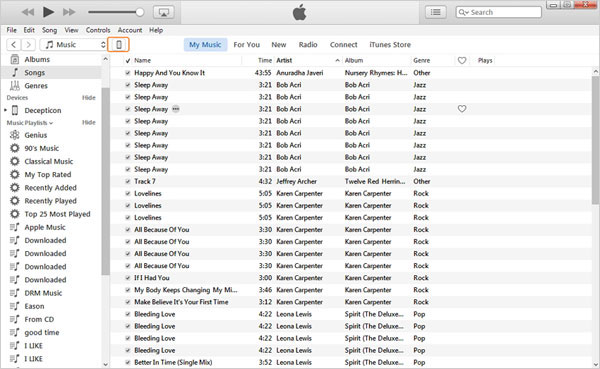Open the good time playlist
Viewport: 600px width, 369px height.
click(42, 333)
